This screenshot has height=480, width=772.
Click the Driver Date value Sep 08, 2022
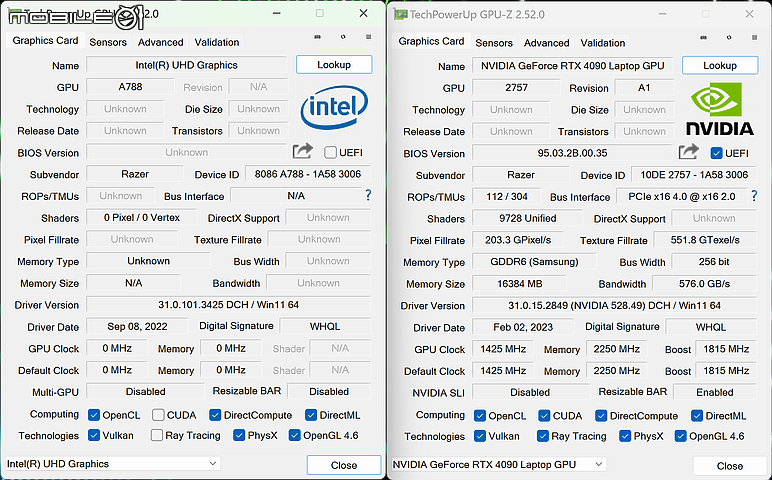point(137,326)
